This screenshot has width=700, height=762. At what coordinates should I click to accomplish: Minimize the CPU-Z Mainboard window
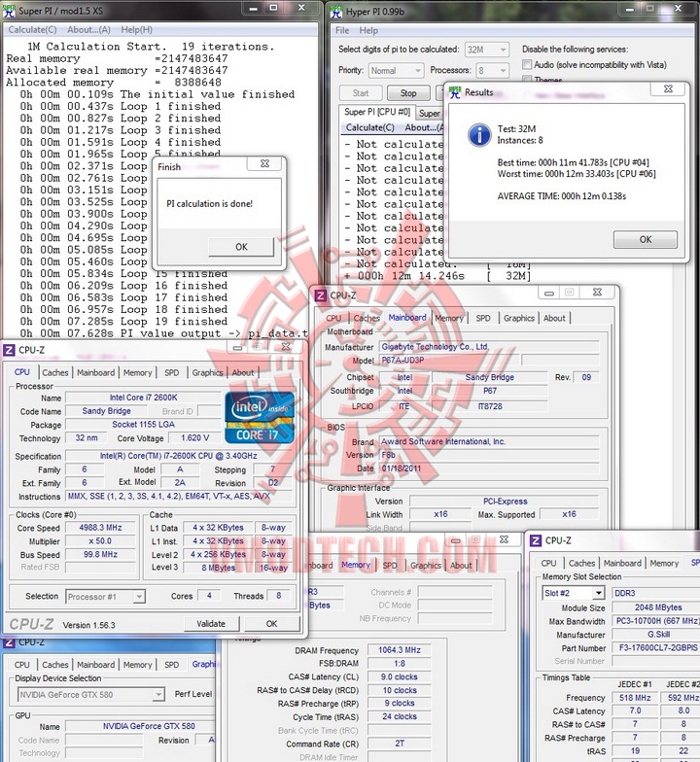(549, 293)
